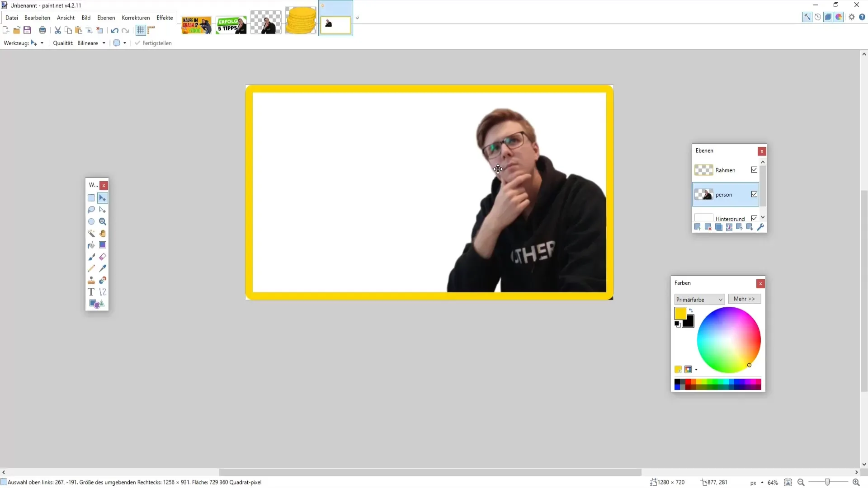Click the Fertigstellen button
This screenshot has width=868, height=488.
tap(153, 43)
